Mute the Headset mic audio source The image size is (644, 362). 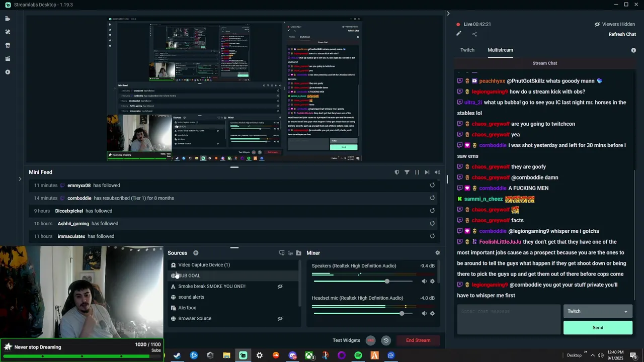(x=424, y=313)
